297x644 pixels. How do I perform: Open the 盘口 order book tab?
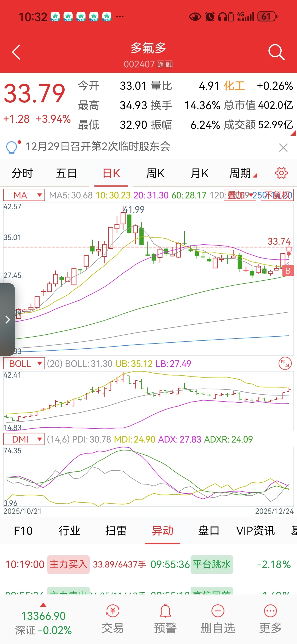pyautogui.click(x=209, y=531)
